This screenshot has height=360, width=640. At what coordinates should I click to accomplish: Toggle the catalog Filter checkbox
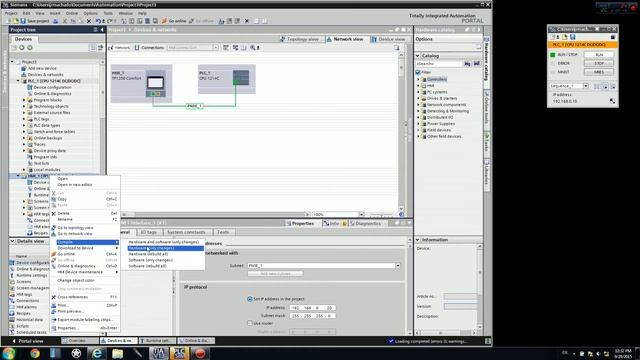[418, 72]
